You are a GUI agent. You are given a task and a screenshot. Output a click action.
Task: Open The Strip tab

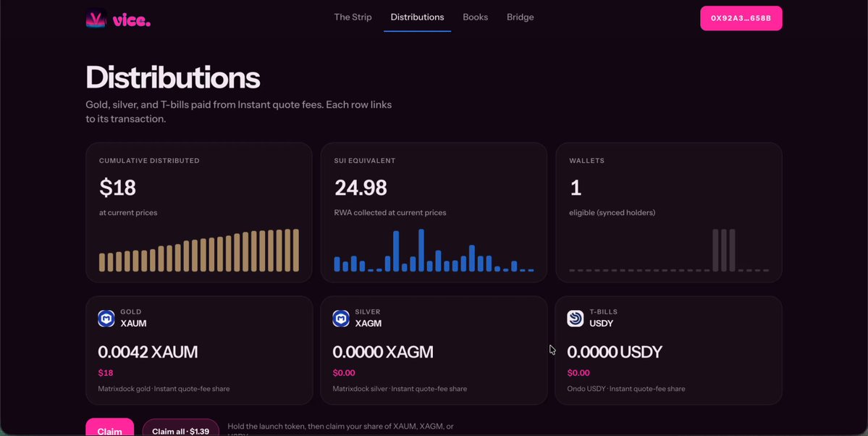[353, 17]
